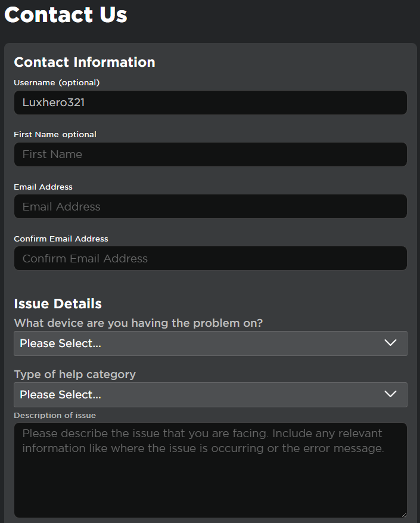Click the "Description of issue" label

[55, 415]
